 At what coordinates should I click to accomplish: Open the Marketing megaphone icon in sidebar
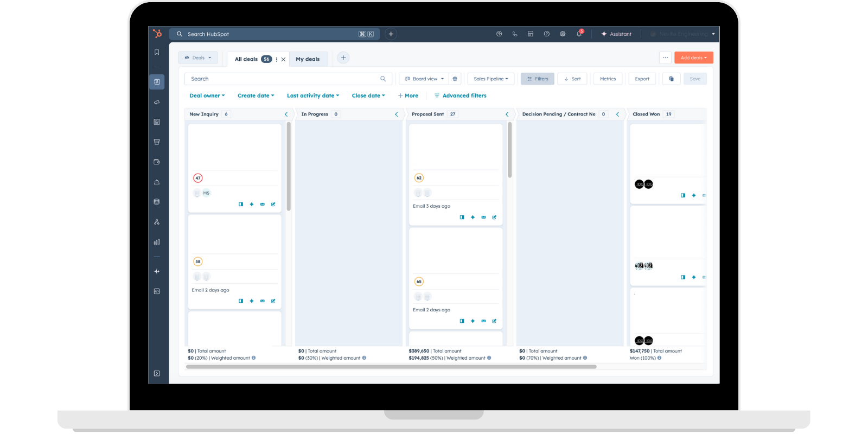tap(157, 102)
